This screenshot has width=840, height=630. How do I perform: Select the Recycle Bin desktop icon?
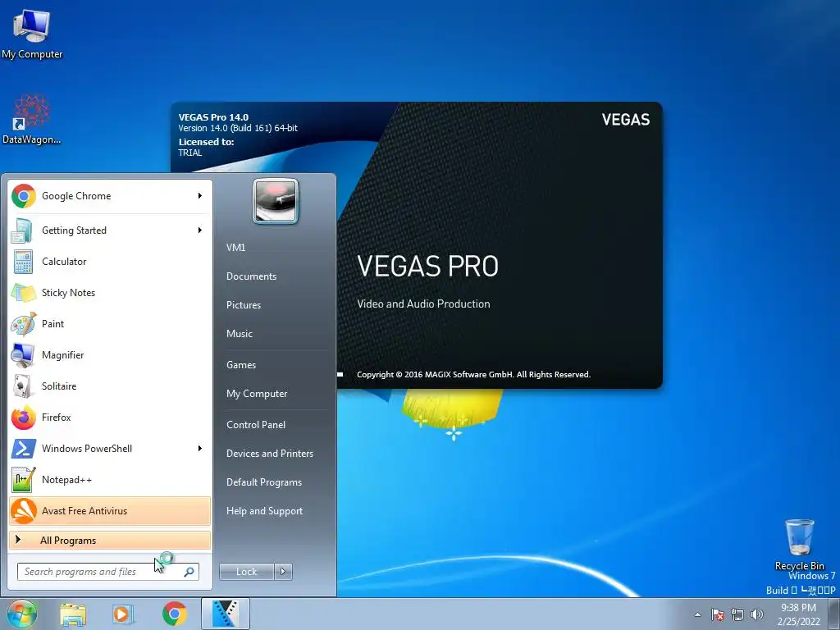click(799, 545)
